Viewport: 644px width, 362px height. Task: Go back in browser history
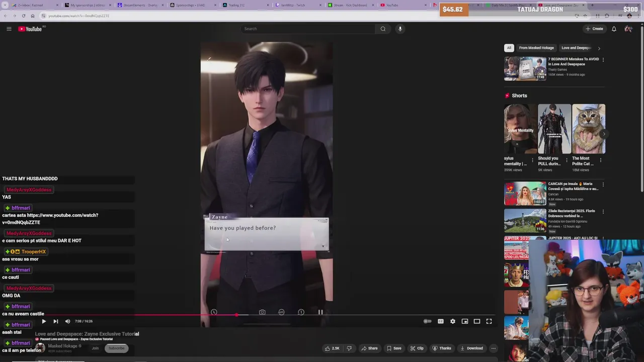5,16
